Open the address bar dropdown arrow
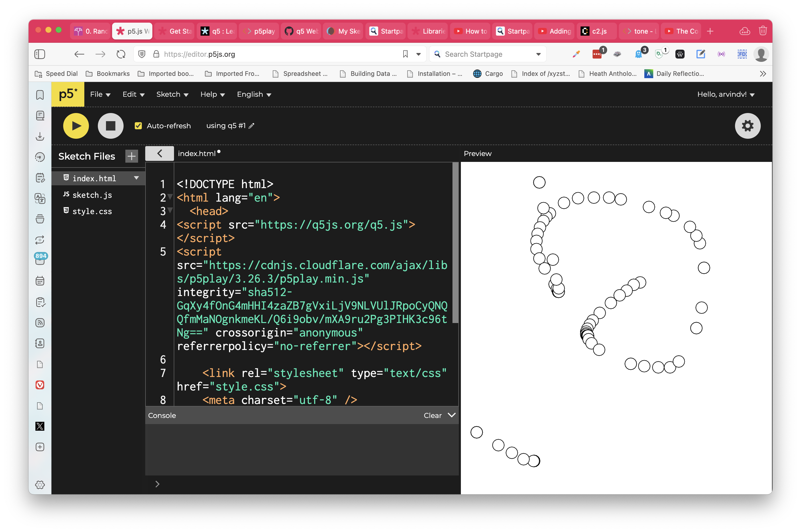 418,54
